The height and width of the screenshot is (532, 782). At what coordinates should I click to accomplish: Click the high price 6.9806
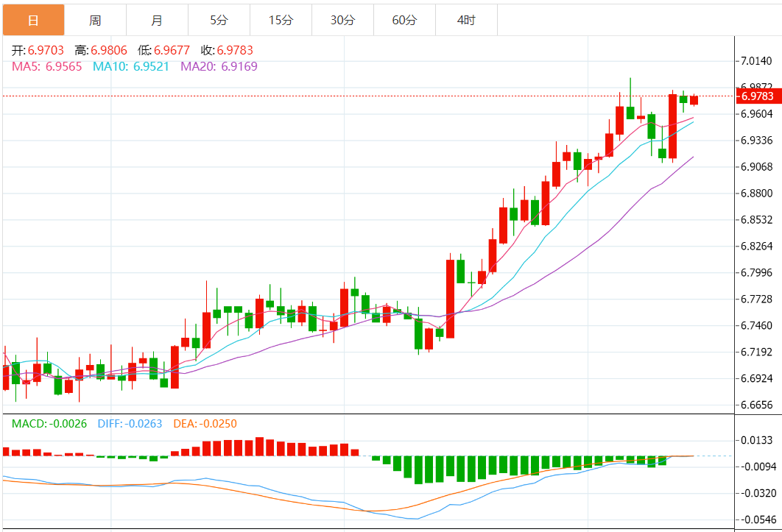click(109, 50)
